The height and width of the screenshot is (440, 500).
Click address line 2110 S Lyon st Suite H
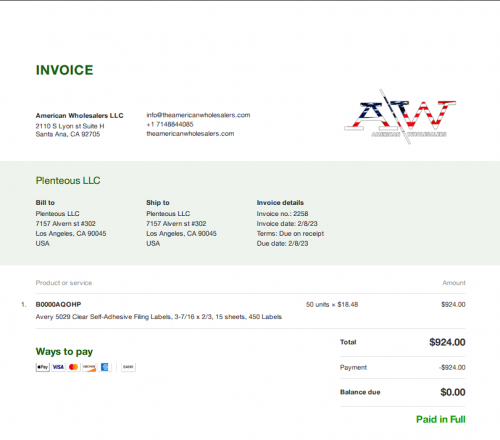[x=70, y=126]
